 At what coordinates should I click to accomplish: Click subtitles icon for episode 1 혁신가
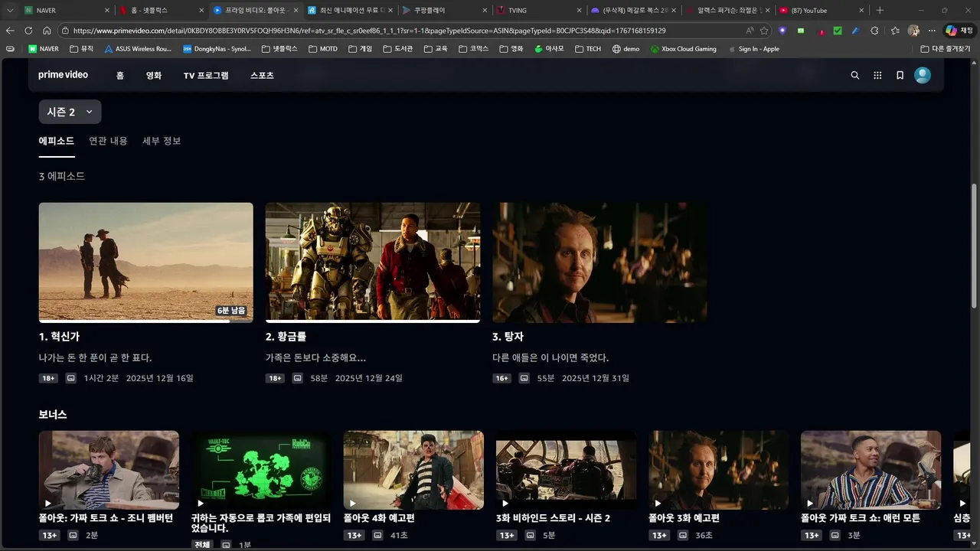click(71, 378)
